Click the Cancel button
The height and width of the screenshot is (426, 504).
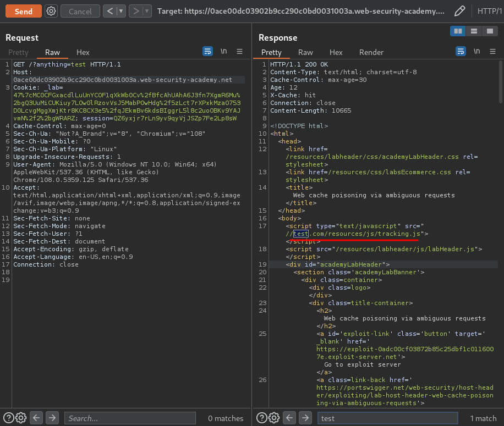coord(80,11)
